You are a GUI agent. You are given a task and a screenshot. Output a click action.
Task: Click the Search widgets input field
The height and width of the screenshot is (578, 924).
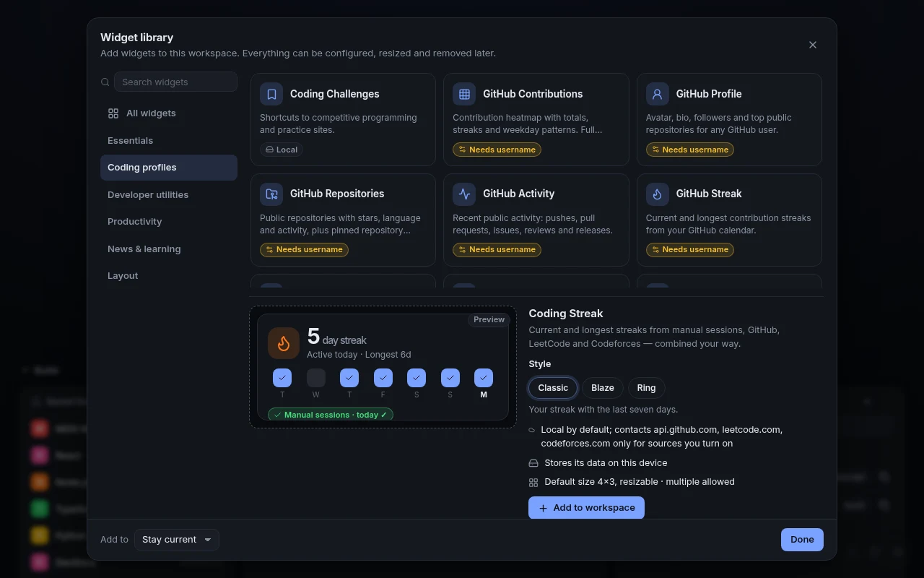pyautogui.click(x=175, y=82)
